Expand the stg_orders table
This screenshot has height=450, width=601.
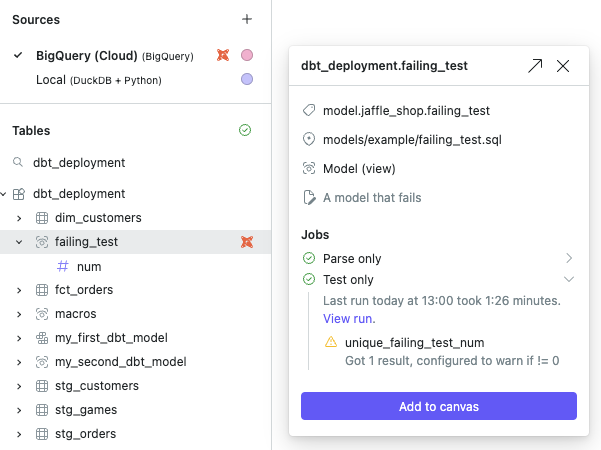pyautogui.click(x=19, y=434)
